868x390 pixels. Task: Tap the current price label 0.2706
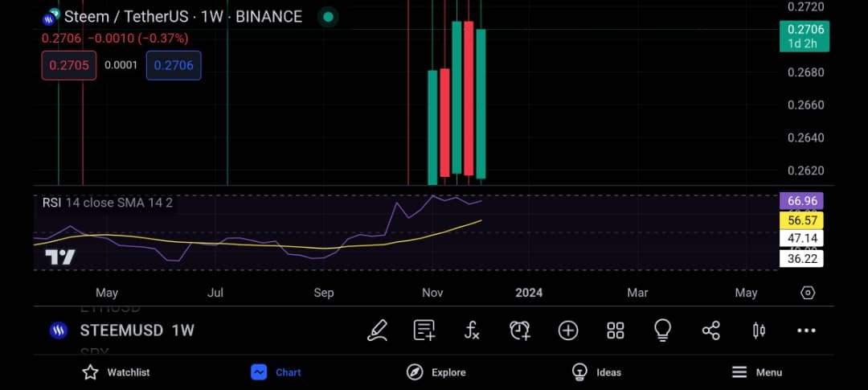click(805, 35)
